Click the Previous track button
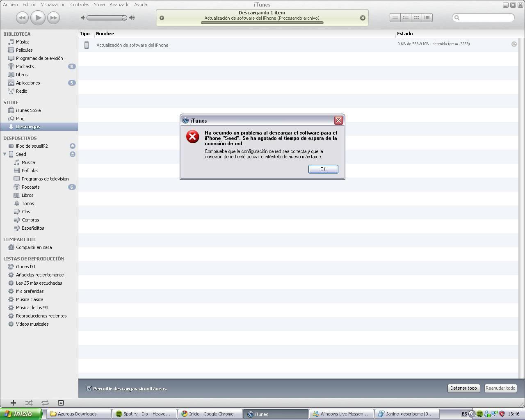525x420 pixels. pos(22,18)
